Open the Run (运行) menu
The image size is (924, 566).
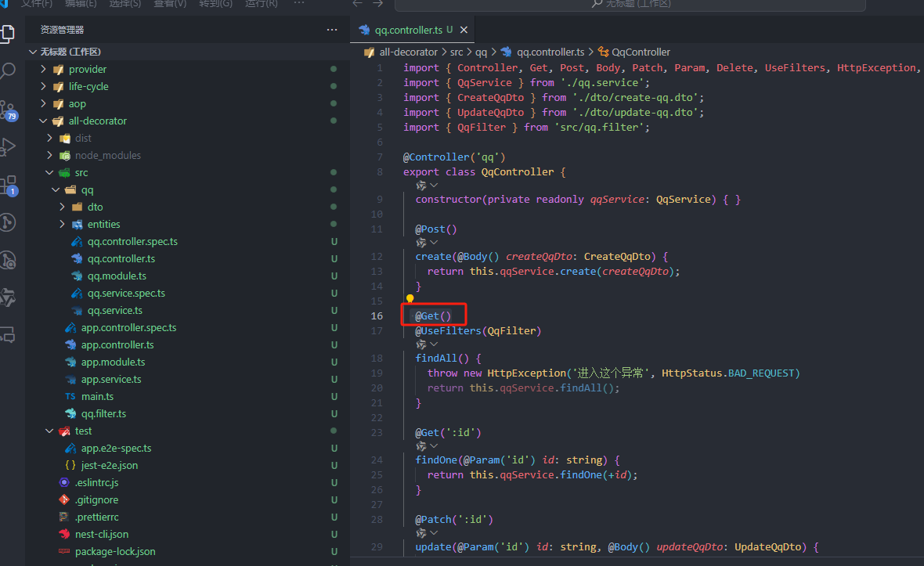pos(261,4)
